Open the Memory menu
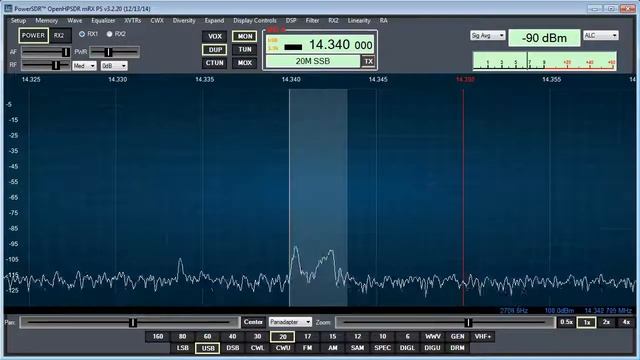 tap(47, 20)
